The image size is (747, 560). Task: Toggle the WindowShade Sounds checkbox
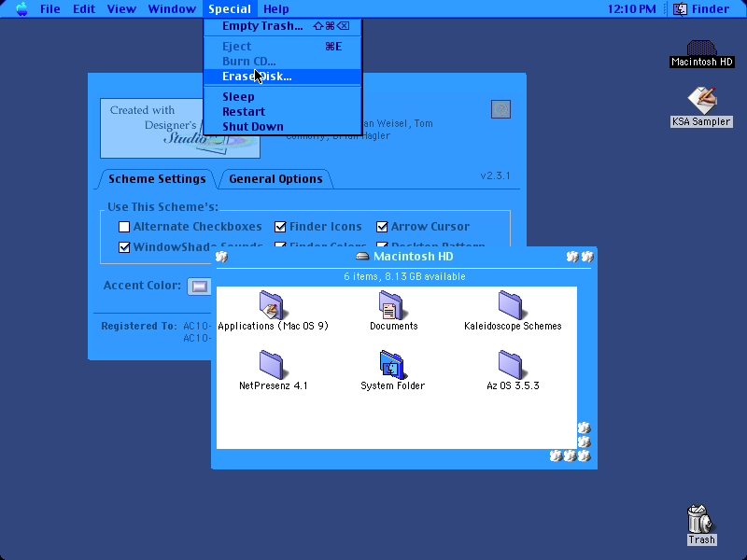[x=124, y=247]
